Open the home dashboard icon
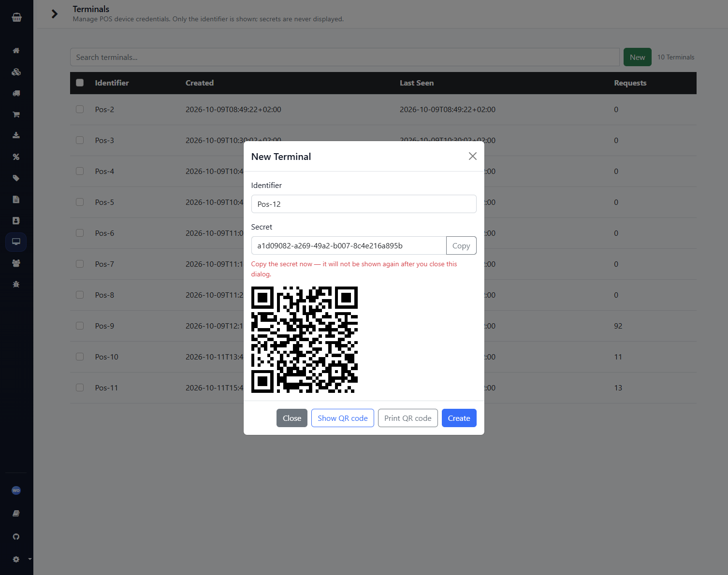Viewport: 728px width, 575px height. (16, 51)
